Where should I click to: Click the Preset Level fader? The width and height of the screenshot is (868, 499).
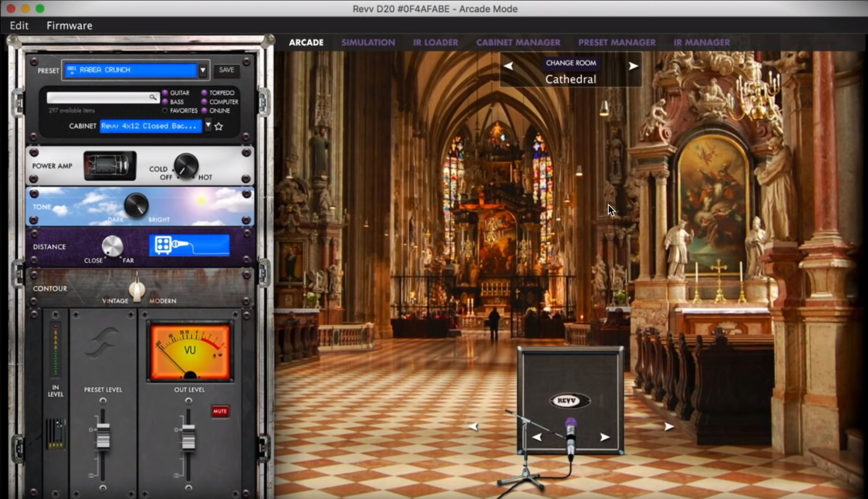point(103,435)
